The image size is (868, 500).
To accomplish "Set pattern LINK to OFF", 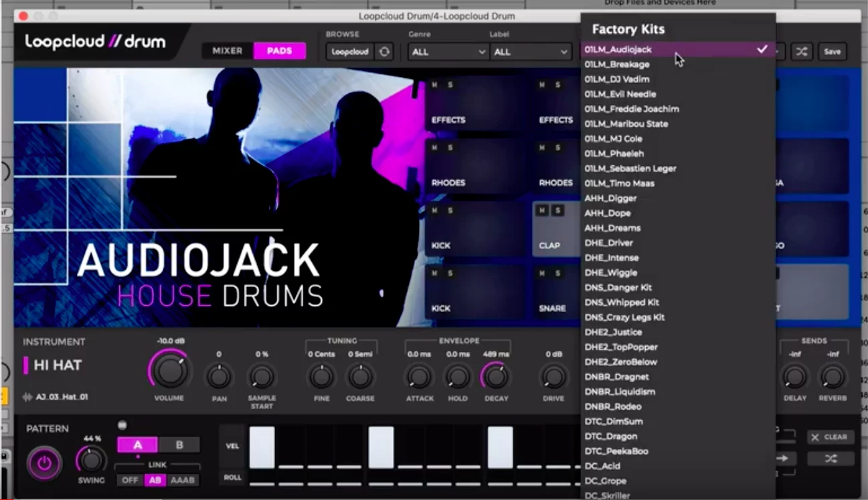I will 130,480.
